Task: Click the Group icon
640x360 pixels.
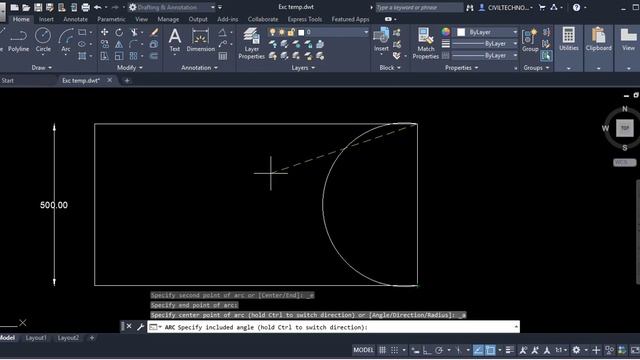Action: (x=530, y=40)
